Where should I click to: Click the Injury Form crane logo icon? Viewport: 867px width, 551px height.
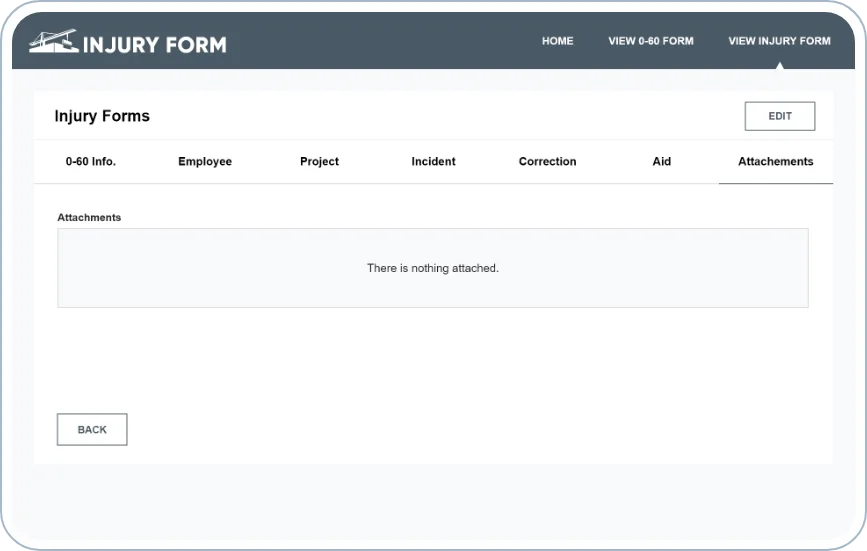(54, 41)
